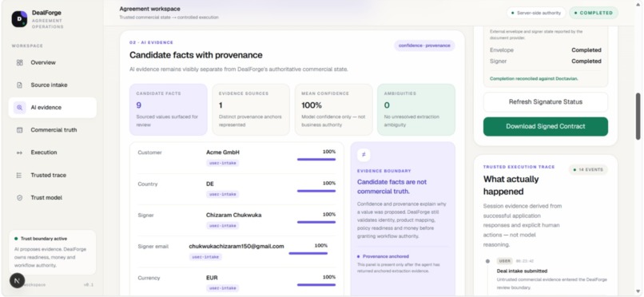The image size is (644, 297).
Task: Click the Trusted trace list icon
Action: tap(19, 175)
